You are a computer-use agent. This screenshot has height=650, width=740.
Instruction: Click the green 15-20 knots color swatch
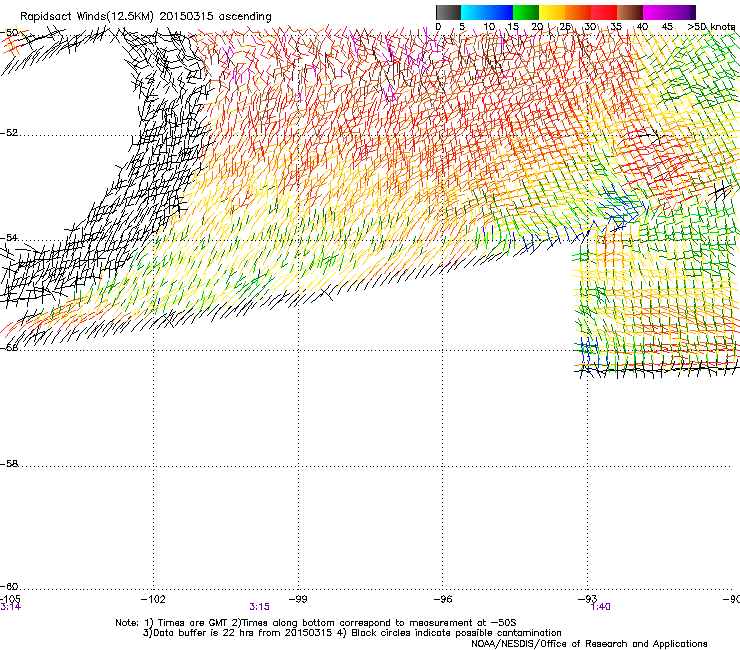(526, 12)
